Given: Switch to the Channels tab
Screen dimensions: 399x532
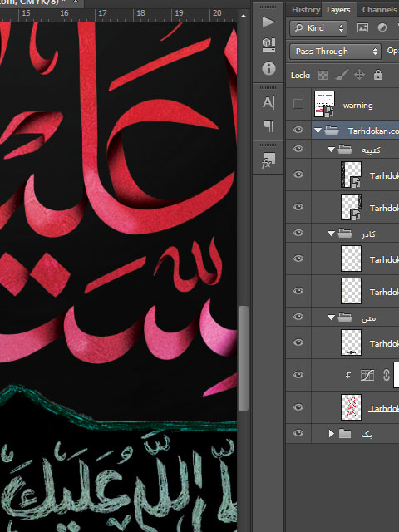Looking at the screenshot, I should coord(379,10).
